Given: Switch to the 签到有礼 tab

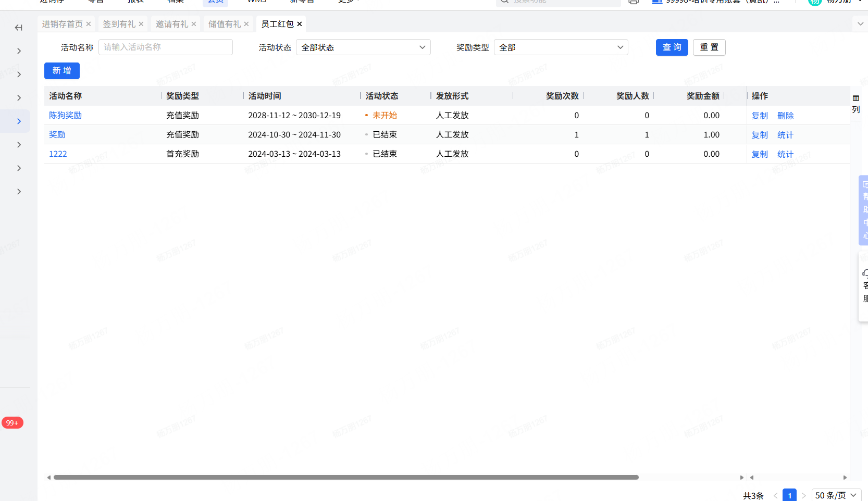Looking at the screenshot, I should (119, 24).
